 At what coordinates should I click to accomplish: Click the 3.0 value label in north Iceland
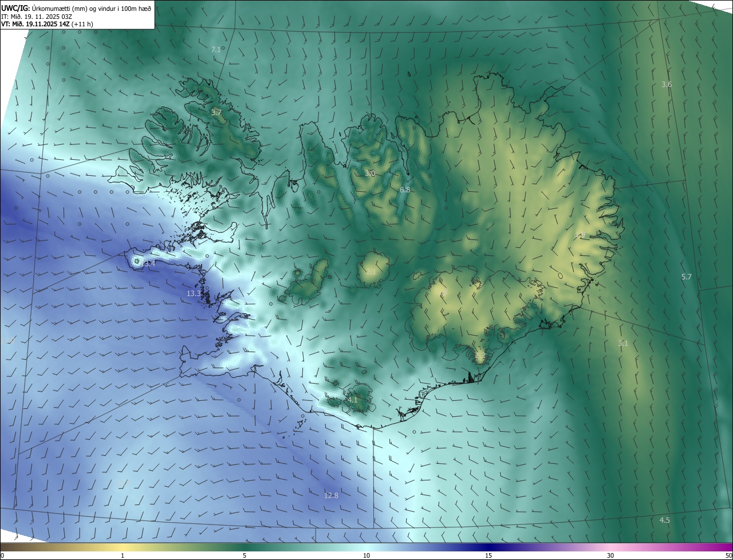pyautogui.click(x=370, y=173)
